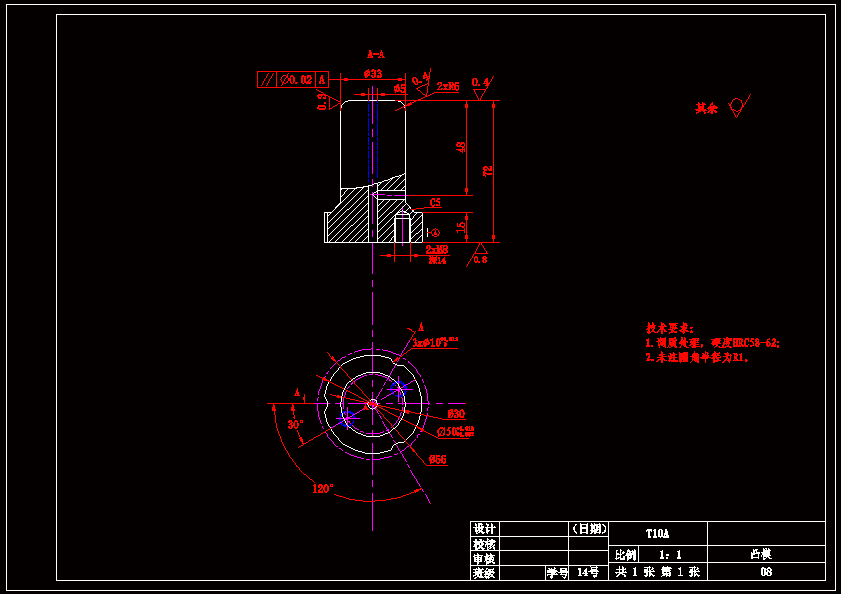841x594 pixels.
Task: Select the Ø30 diameter label
Action: point(456,413)
